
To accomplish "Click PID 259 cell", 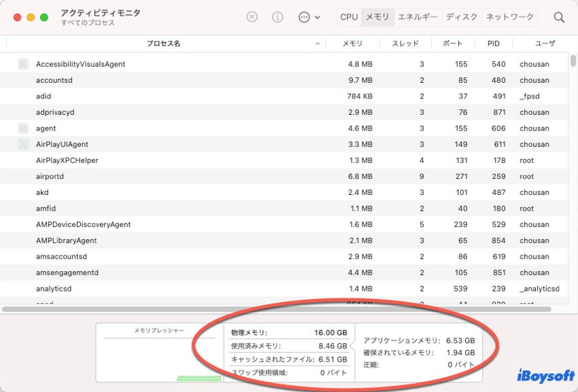I will [498, 176].
